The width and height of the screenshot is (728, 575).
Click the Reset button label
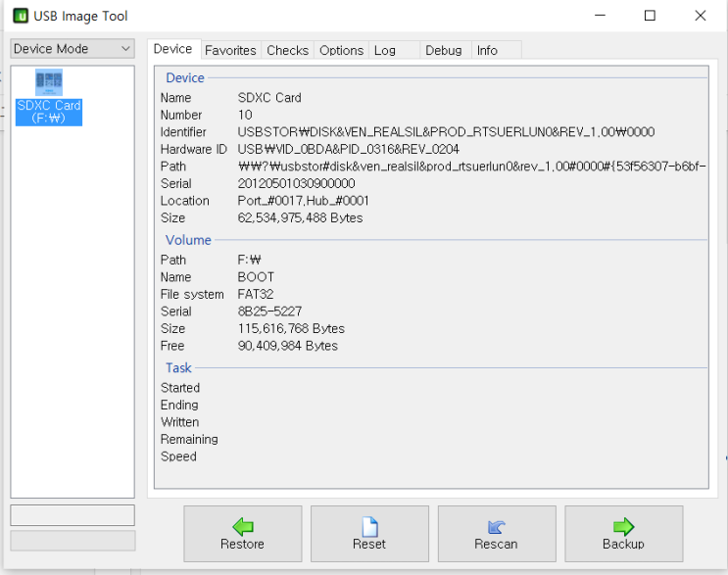click(369, 544)
